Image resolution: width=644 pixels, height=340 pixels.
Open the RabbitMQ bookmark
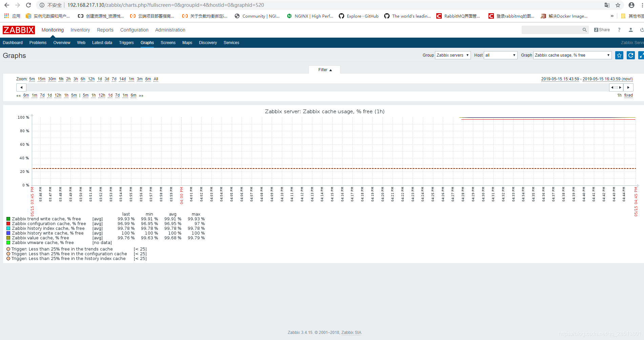click(x=458, y=16)
